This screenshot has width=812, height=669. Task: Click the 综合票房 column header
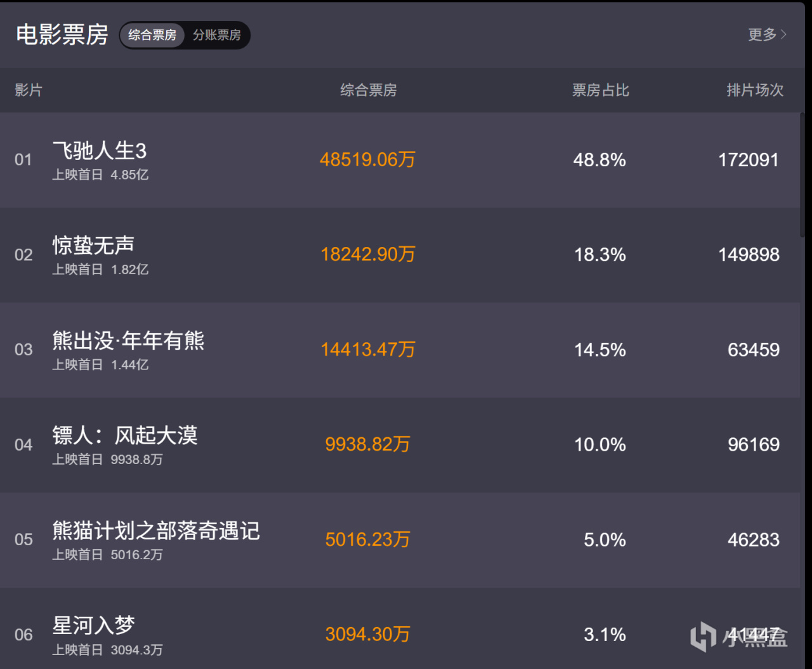368,90
